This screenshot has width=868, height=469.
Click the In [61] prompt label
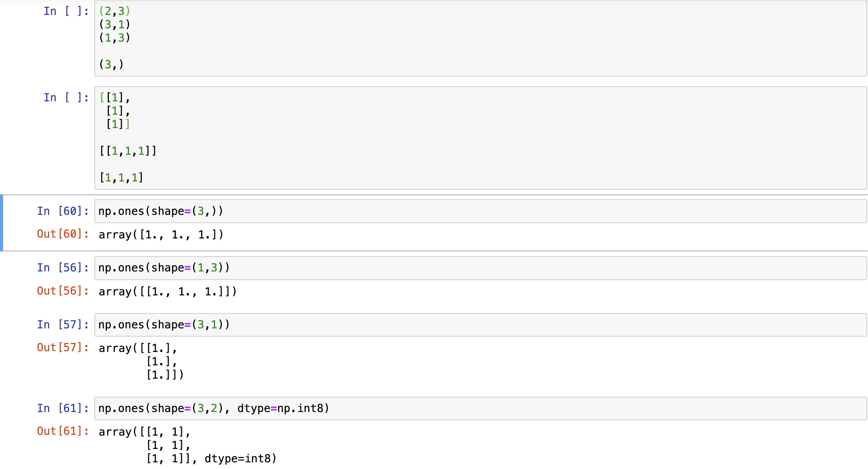(63, 409)
